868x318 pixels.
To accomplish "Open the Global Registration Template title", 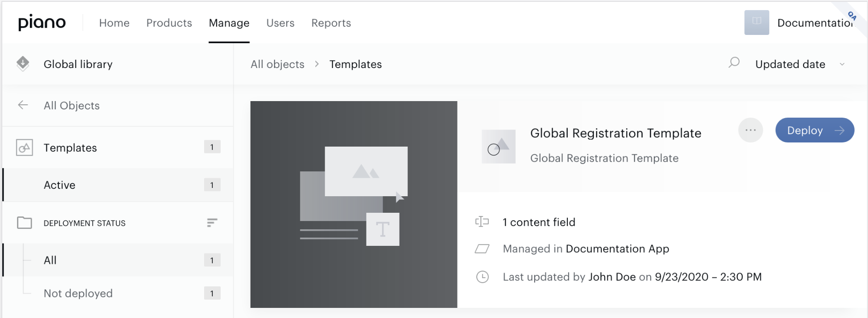I will (616, 133).
